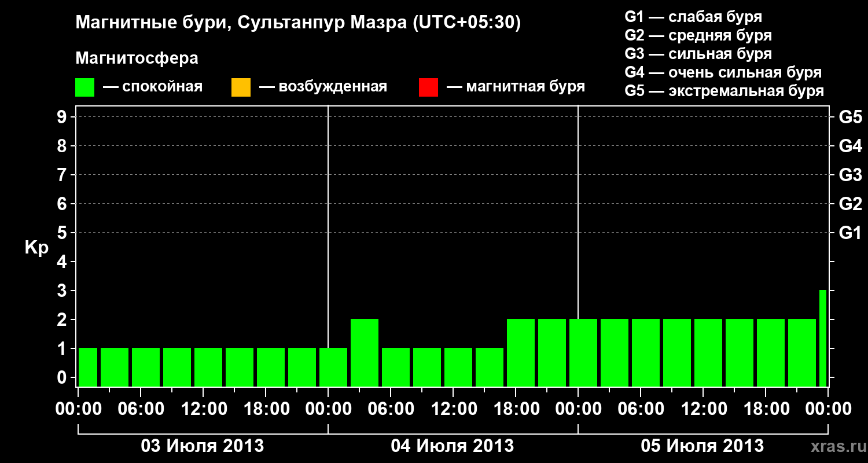This screenshot has height=463, width=868.
Task: Click the '12:00' tick label for 04 Июля
Action: pos(453,409)
